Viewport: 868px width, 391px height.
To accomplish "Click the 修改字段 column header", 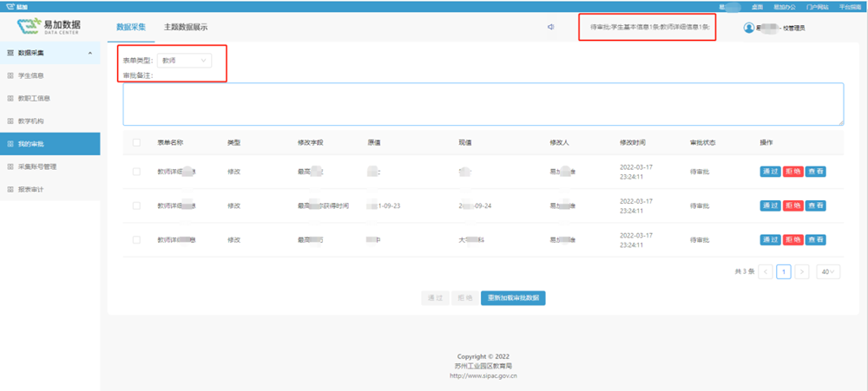I will (x=310, y=143).
